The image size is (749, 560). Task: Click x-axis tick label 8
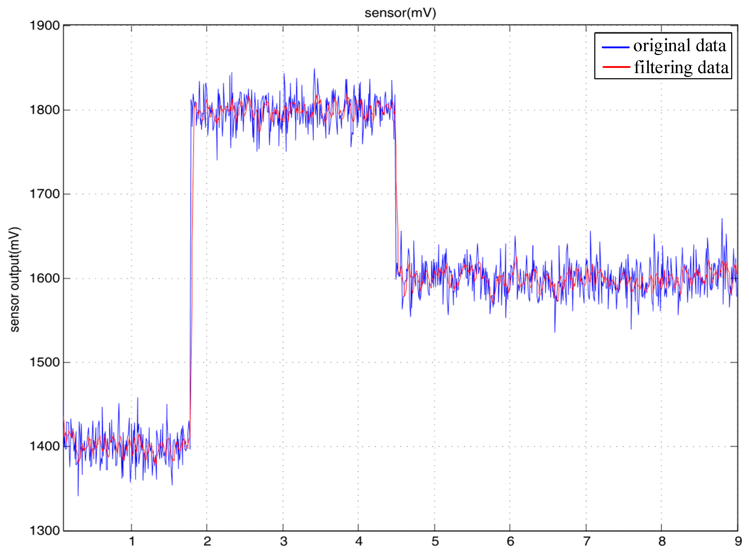(662, 541)
